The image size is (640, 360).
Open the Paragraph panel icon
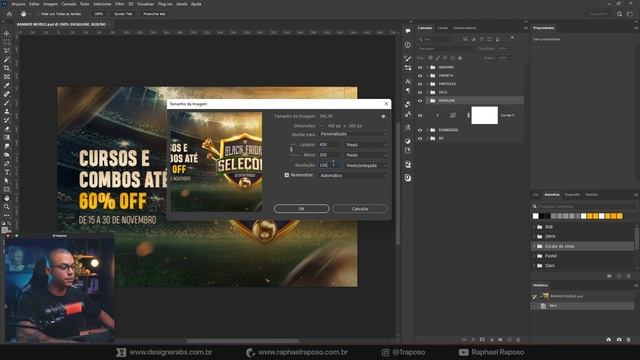click(x=408, y=90)
